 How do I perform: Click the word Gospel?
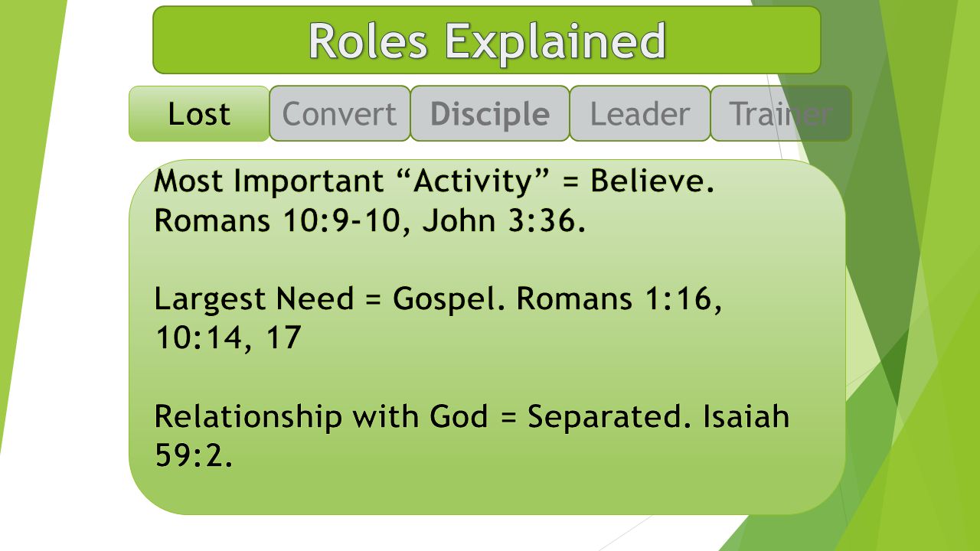click(x=451, y=299)
